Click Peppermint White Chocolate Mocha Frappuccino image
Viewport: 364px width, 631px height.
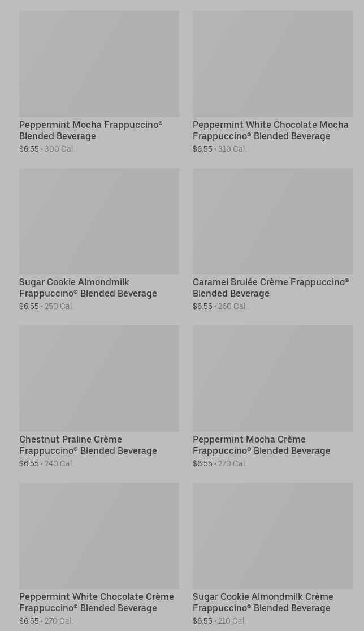tap(272, 63)
